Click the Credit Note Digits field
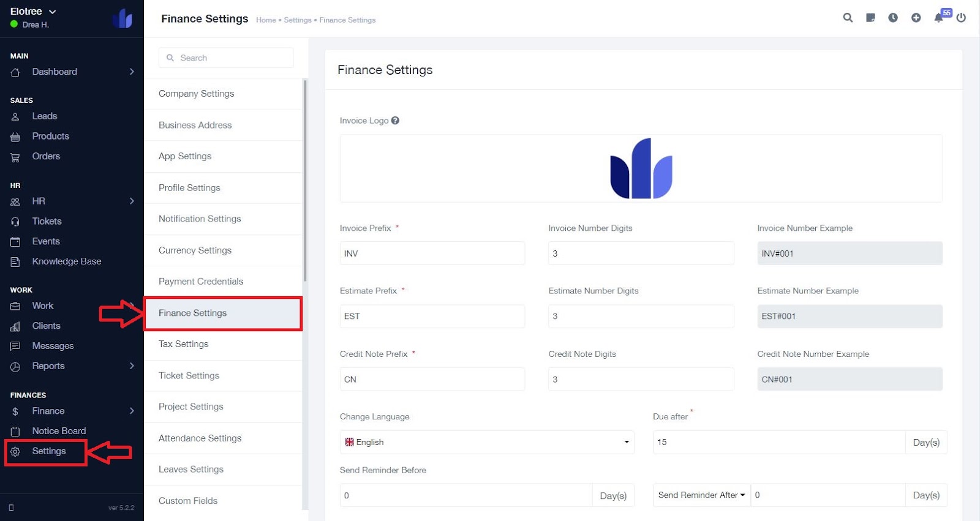This screenshot has width=980, height=521. 641,380
